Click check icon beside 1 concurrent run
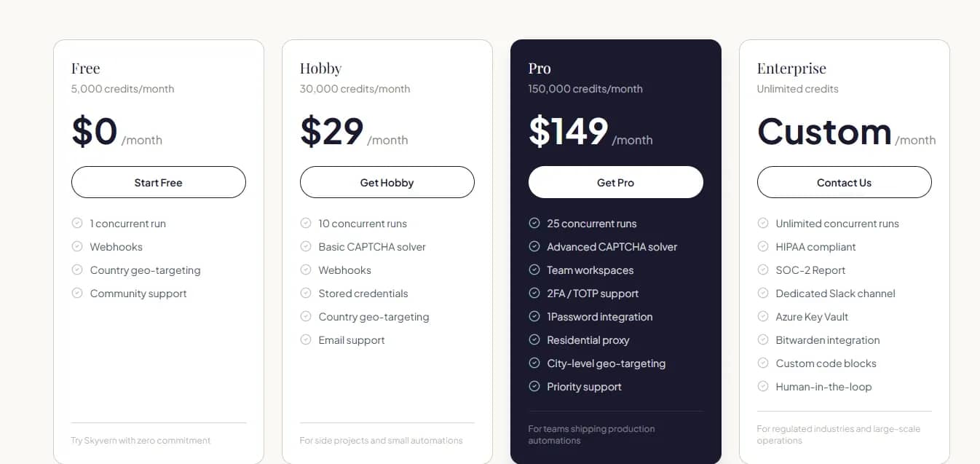 point(77,223)
